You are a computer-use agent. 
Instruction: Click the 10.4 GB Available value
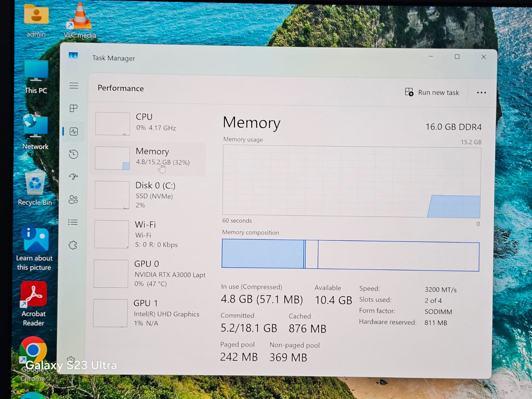(x=333, y=300)
